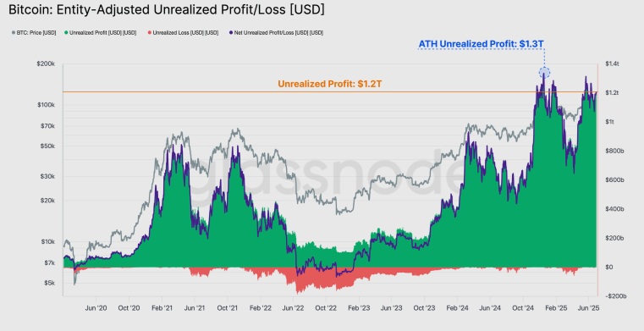Click the red Unrealized Loss legend dot
Viewport: 644px width, 331px height.
[150, 33]
